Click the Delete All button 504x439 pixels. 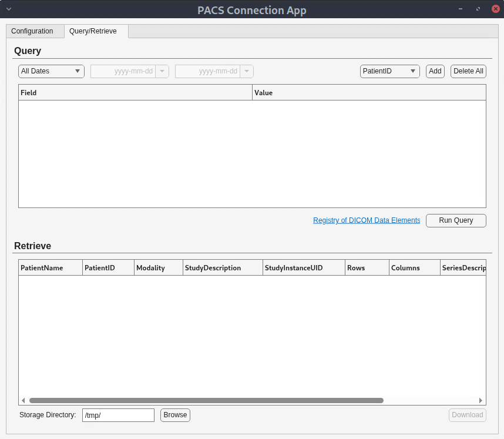pyautogui.click(x=468, y=71)
